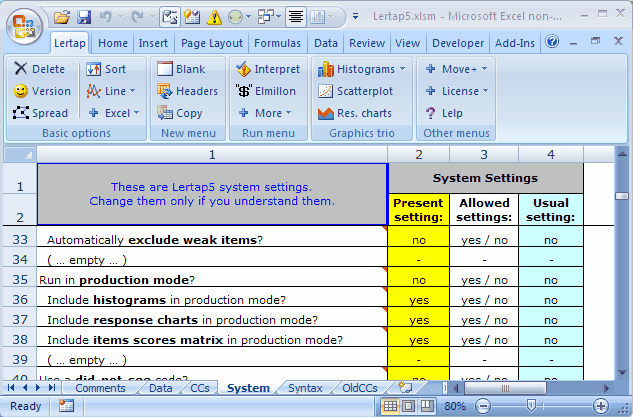The width and height of the screenshot is (633, 417).
Task: Click the Sort option
Action: point(106,69)
